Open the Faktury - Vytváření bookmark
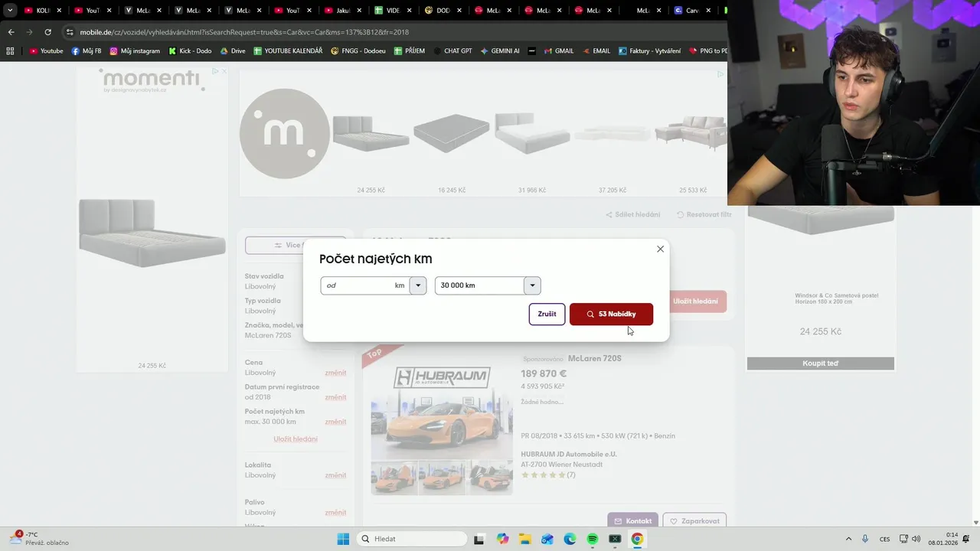980x551 pixels. 648,51
